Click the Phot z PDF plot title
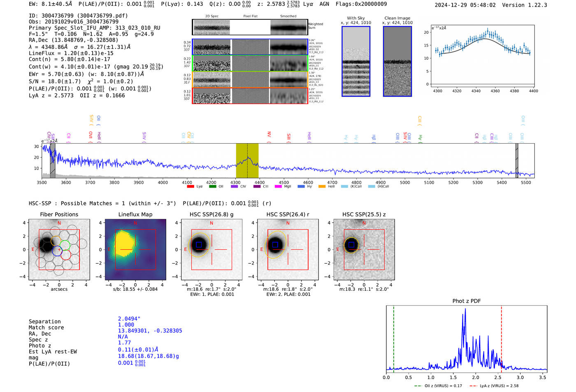This screenshot has height=392, width=576. click(467, 301)
